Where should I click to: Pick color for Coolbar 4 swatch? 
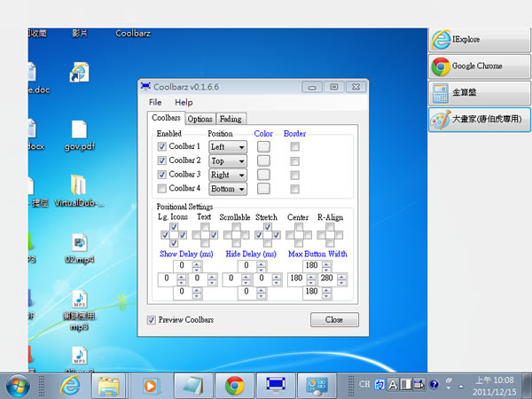263,188
